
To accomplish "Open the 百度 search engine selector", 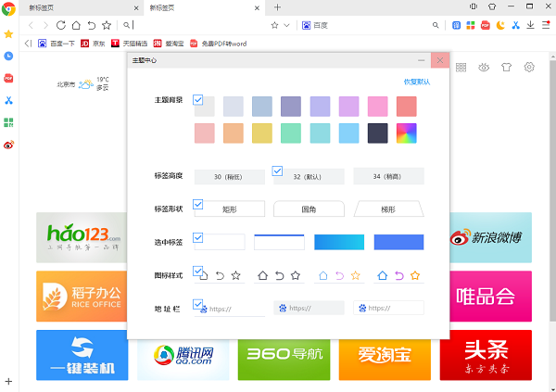I will (x=320, y=25).
